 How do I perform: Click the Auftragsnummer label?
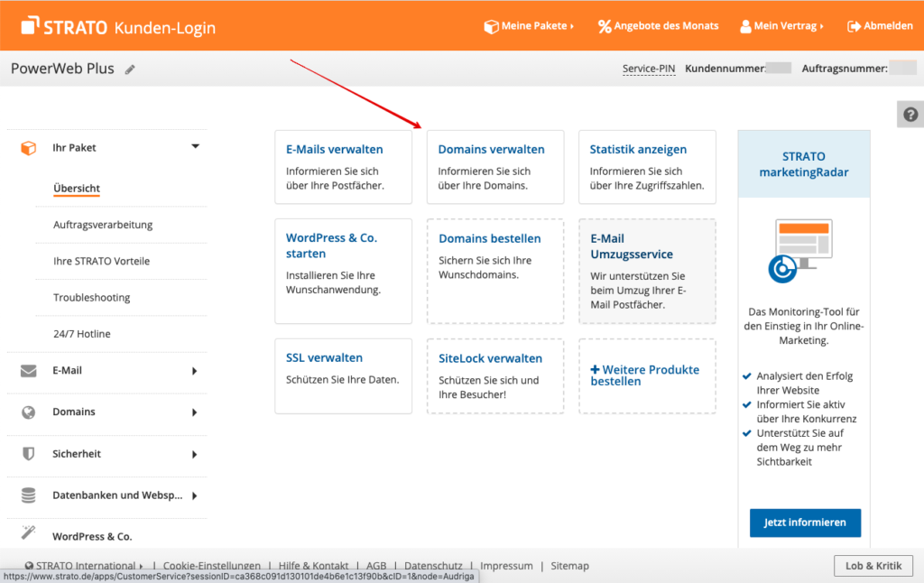click(x=845, y=69)
